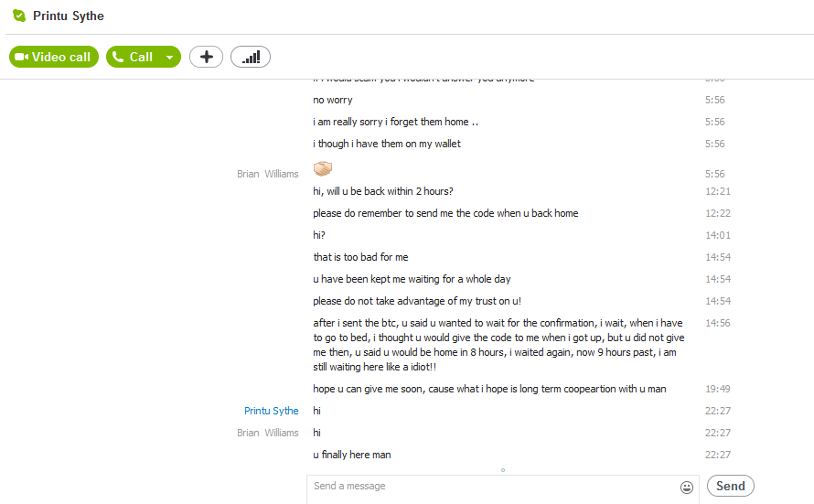This screenshot has width=814, height=504.
Task: Click the message 'no worry'
Action: point(332,100)
